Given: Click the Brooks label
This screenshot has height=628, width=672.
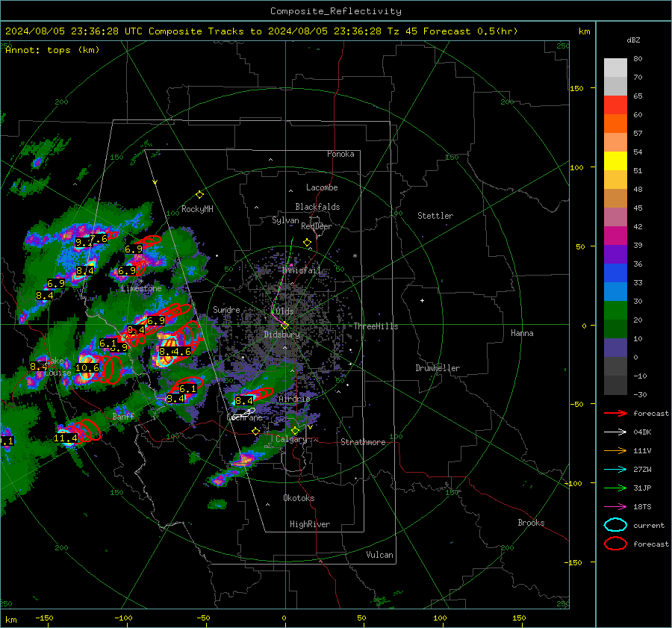Looking at the screenshot, I should pyautogui.click(x=531, y=523).
